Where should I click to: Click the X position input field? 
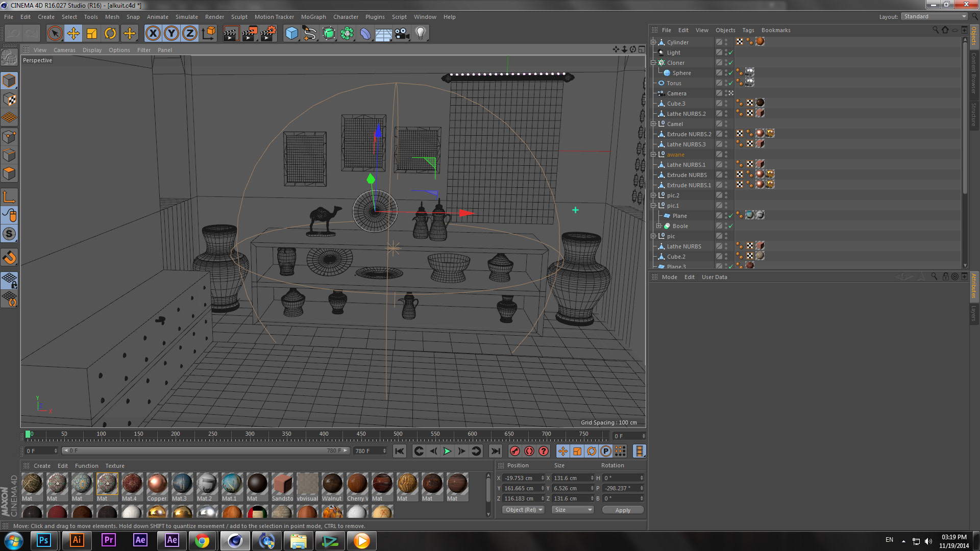tap(521, 478)
